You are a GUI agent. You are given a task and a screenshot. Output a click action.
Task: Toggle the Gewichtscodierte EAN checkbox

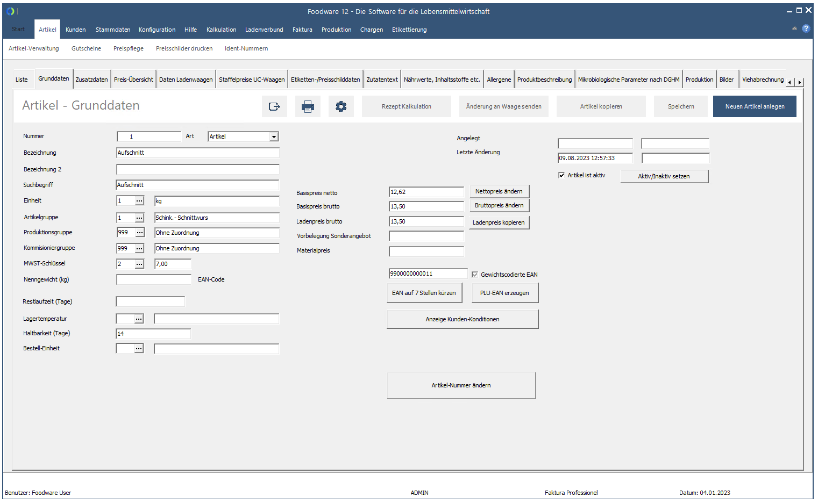475,275
